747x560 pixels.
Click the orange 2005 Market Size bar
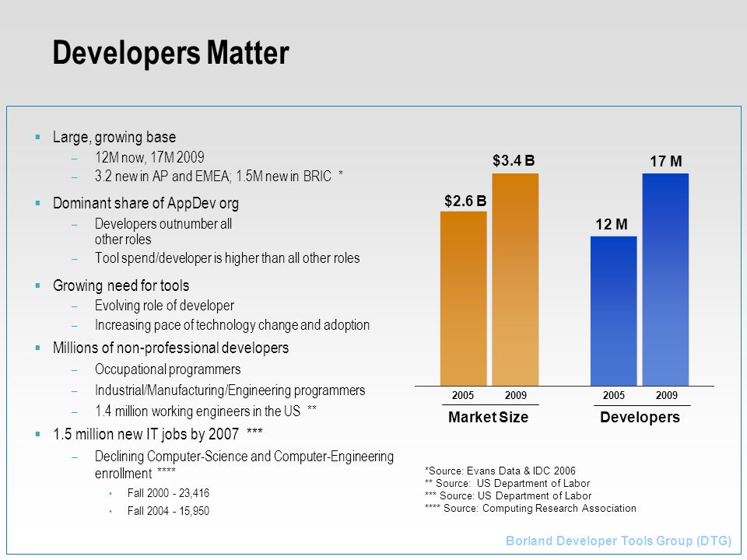click(x=464, y=299)
